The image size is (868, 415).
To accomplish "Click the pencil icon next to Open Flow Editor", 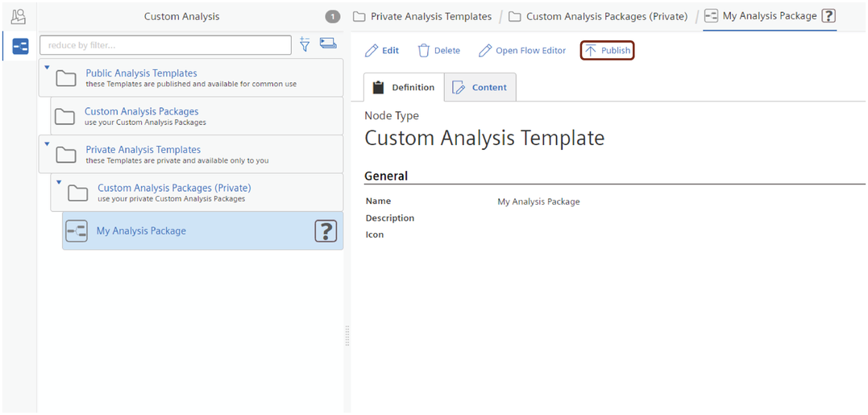I will (x=485, y=51).
